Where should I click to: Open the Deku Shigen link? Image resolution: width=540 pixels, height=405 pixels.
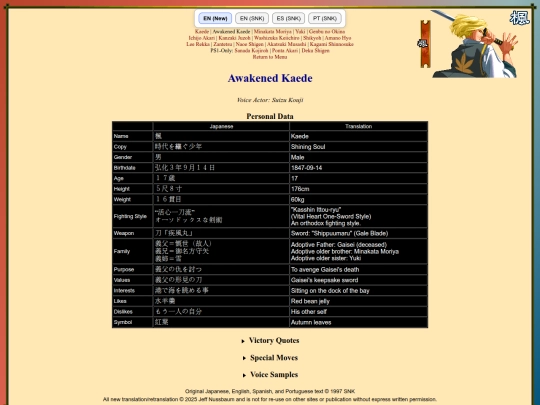point(315,51)
